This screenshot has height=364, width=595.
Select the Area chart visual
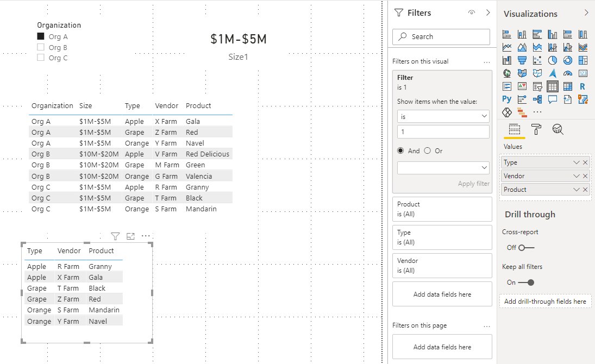pos(522,47)
